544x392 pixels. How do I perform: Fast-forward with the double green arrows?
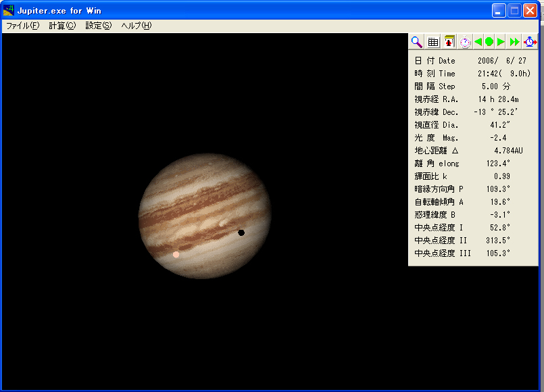pyautogui.click(x=514, y=42)
